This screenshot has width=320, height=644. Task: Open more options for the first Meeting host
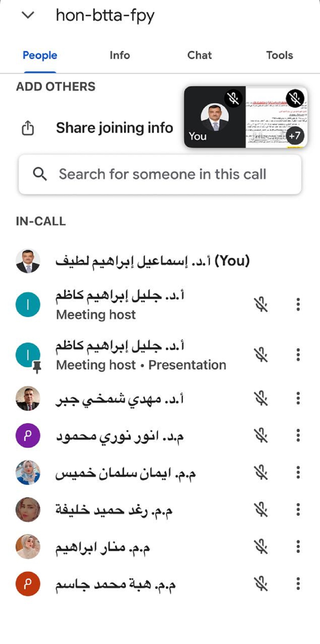[x=298, y=305]
